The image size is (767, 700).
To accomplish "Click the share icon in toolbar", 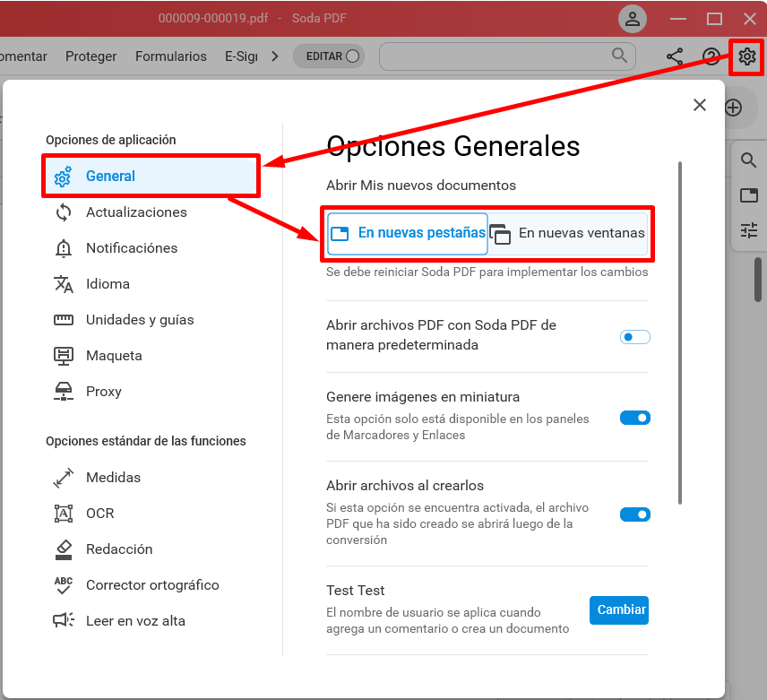I will [x=675, y=56].
